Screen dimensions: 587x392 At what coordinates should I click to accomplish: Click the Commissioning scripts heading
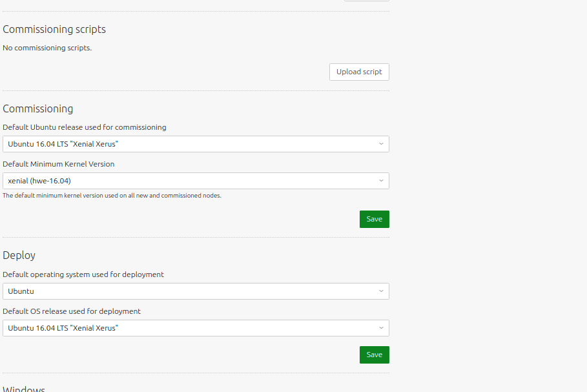(54, 30)
